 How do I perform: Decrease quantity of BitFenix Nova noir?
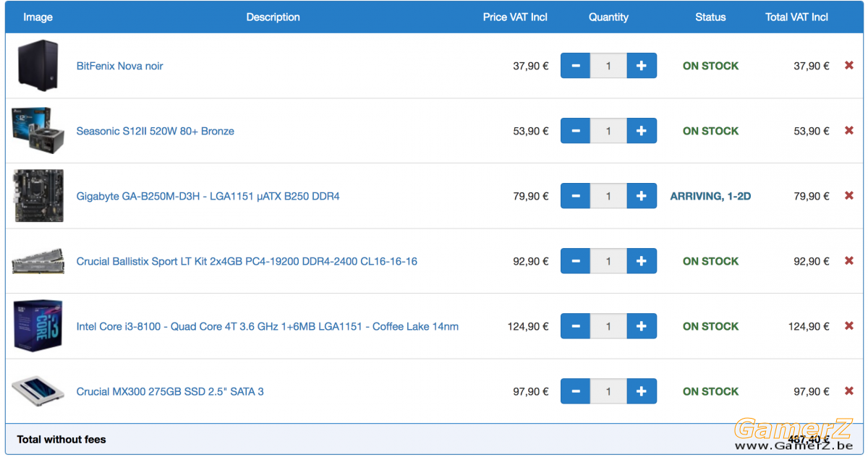576,66
